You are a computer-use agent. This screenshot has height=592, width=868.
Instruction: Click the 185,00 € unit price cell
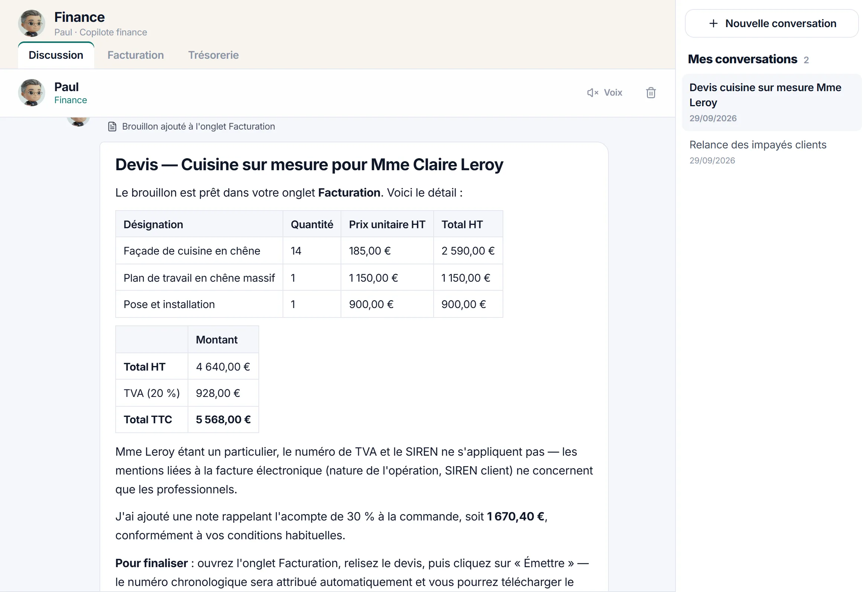[387, 251]
